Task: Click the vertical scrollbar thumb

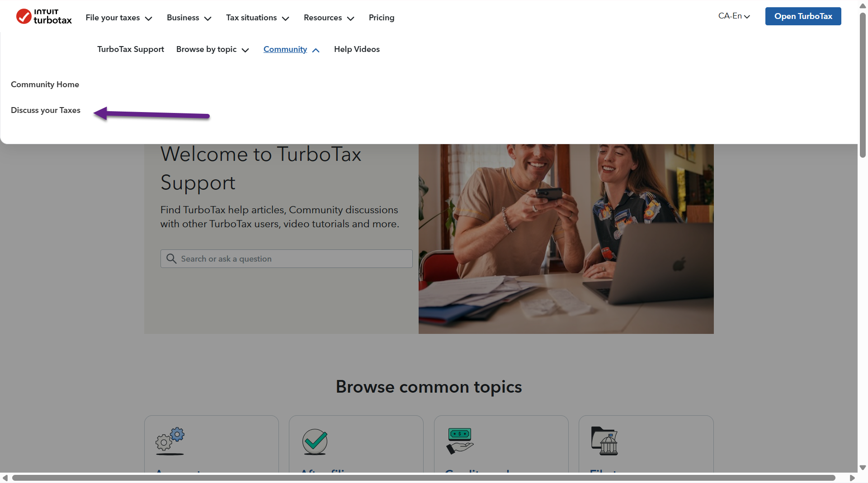Action: tap(863, 85)
